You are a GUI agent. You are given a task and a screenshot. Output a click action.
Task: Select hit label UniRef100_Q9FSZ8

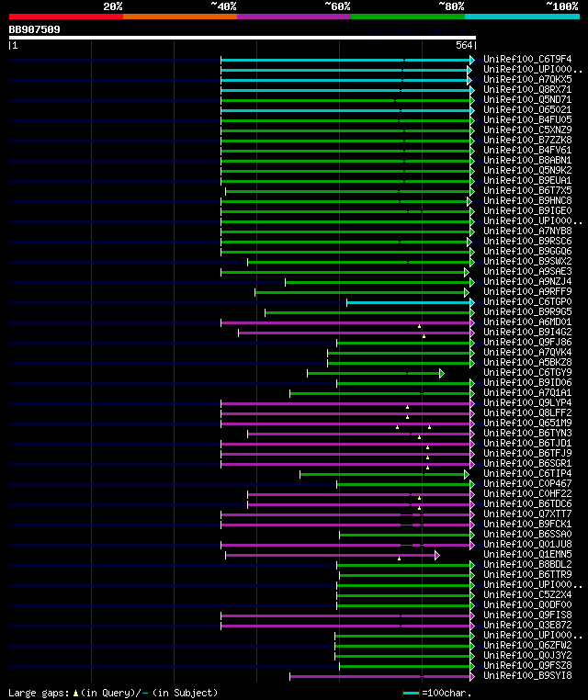point(527,666)
